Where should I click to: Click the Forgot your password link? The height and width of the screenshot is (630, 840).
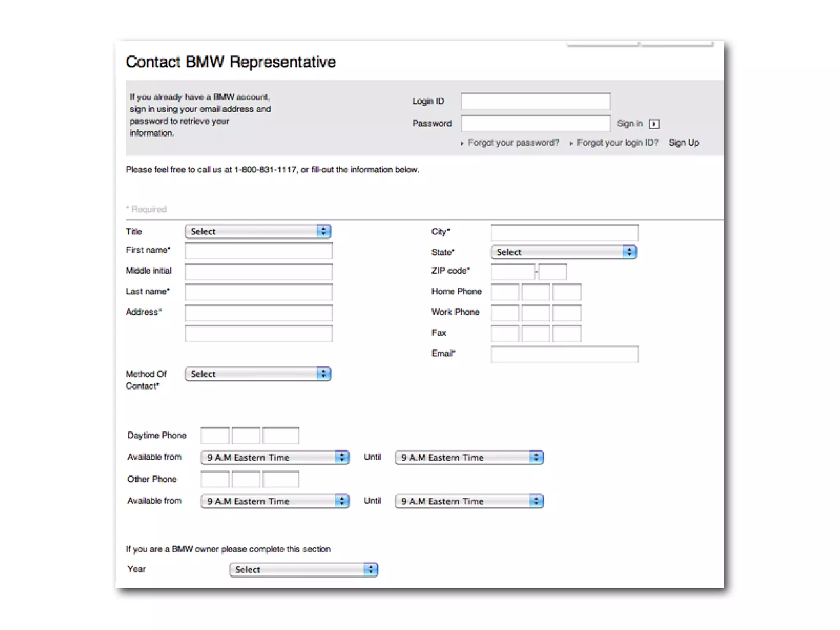click(513, 143)
